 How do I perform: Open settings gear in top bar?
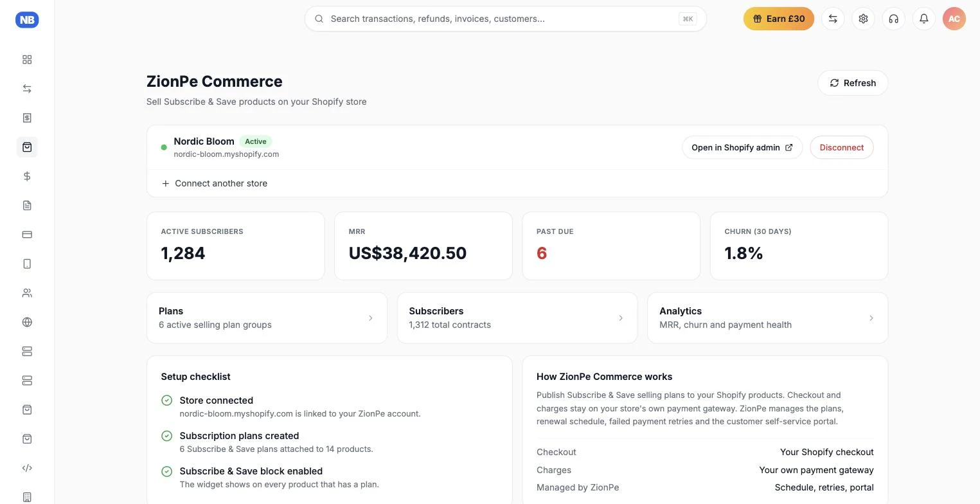[x=863, y=19]
